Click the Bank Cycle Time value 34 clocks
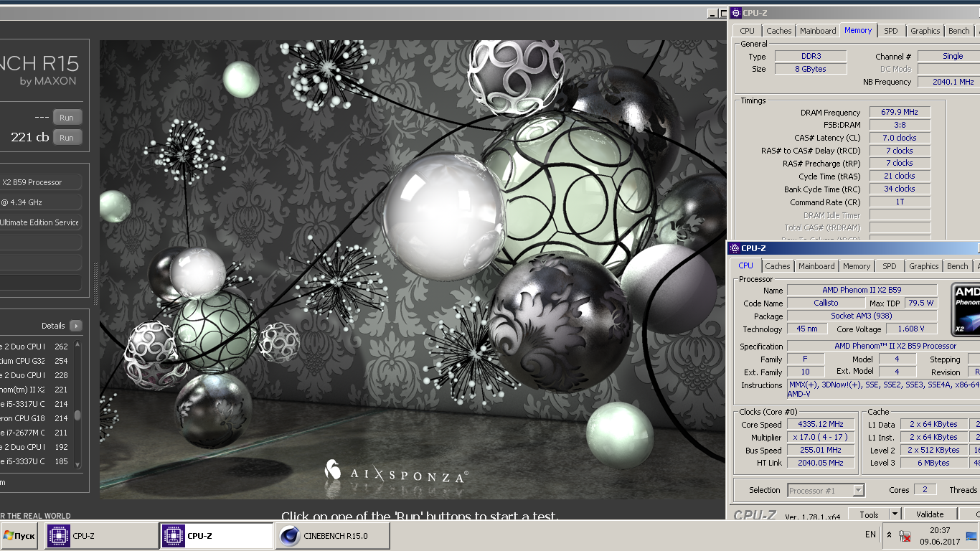The image size is (980, 551). click(900, 189)
